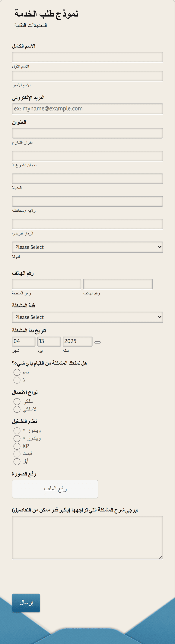Open the الدولة country dropdown
The height and width of the screenshot is (644, 175).
pos(87,247)
